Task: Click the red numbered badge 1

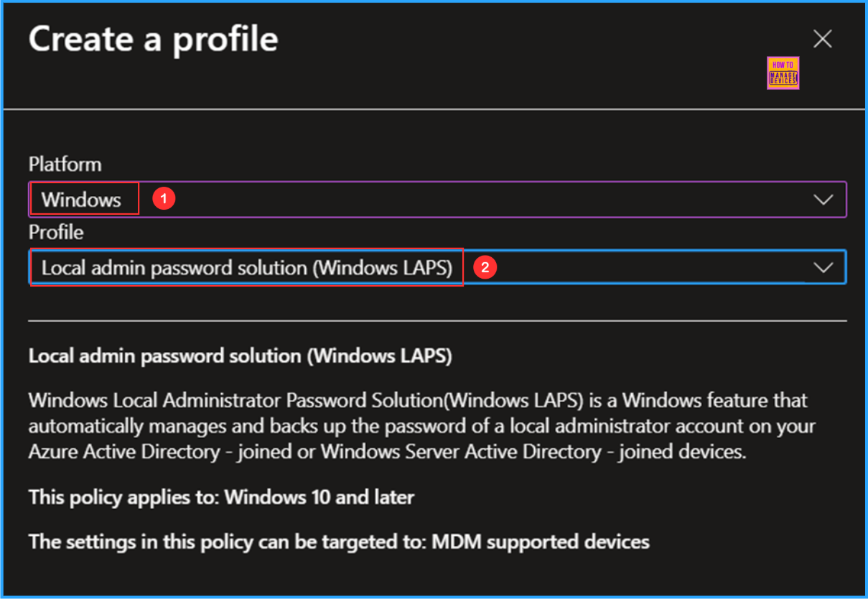Action: coord(163,199)
